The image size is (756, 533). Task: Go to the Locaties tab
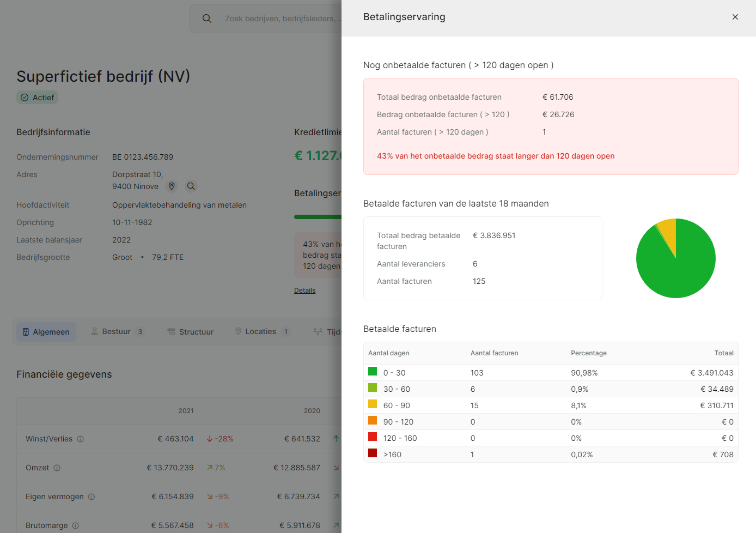261,332
